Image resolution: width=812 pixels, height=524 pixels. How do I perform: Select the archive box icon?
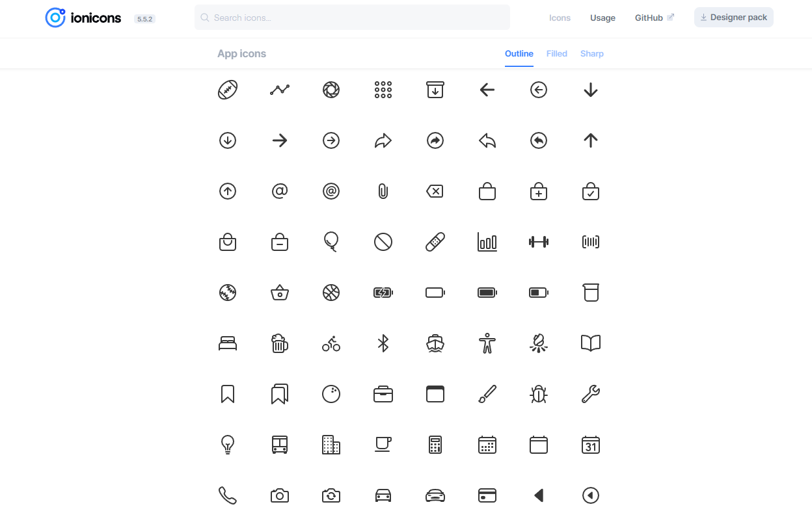tap(435, 90)
